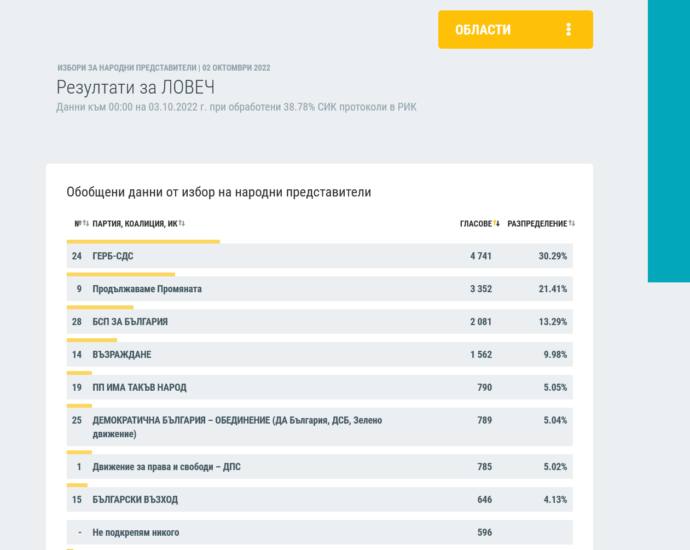Select the ДЕМОКРАТИЧНА БЪЛГАРИЯ – ОБЕДИНЕНИЕ row
The image size is (690, 550).
pyautogui.click(x=319, y=427)
